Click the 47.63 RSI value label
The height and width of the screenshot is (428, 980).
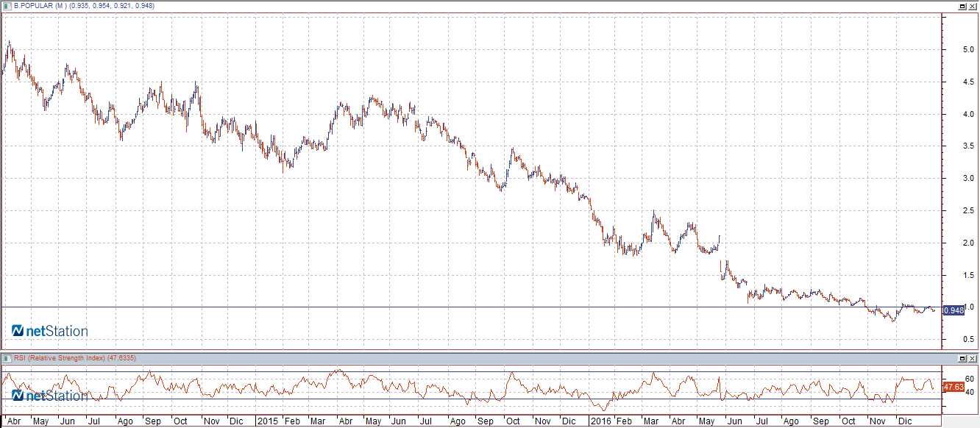click(954, 387)
